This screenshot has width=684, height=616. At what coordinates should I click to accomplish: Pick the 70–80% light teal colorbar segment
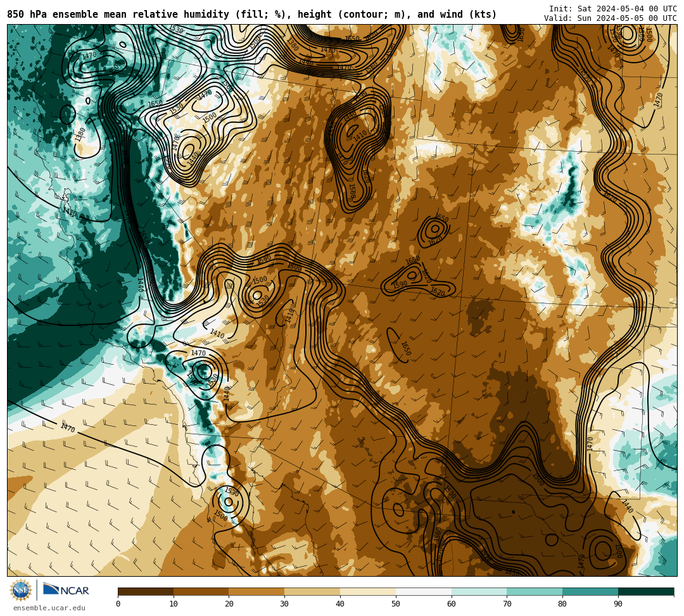pyautogui.click(x=535, y=591)
